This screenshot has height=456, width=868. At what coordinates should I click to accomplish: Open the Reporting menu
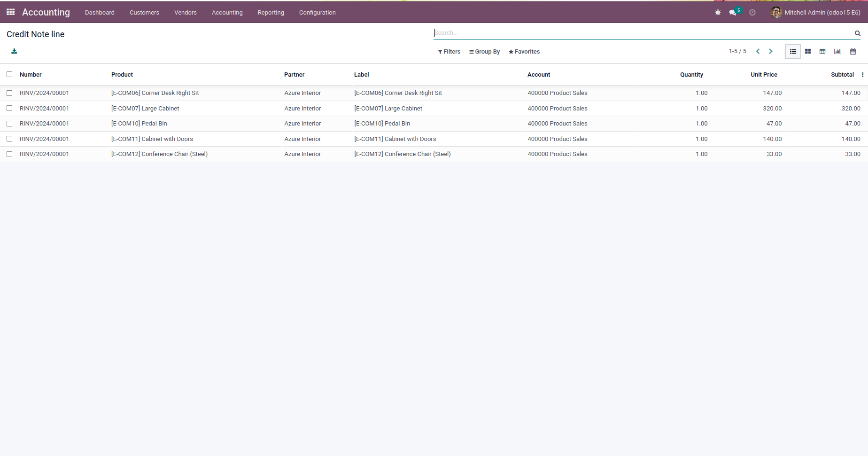click(x=271, y=13)
